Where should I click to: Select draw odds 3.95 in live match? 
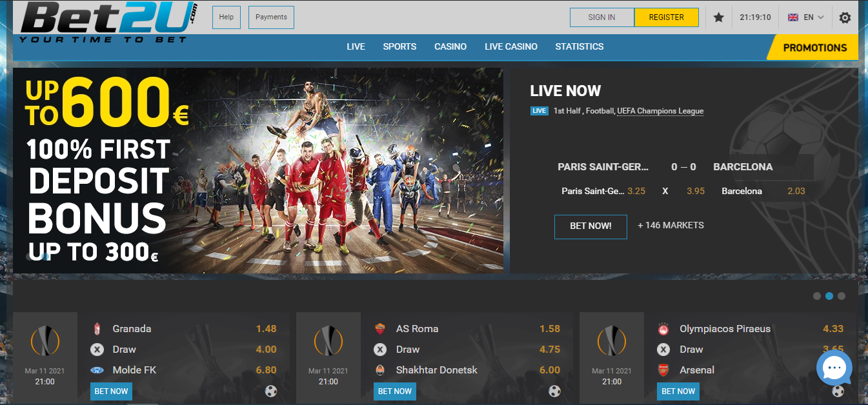(x=696, y=191)
